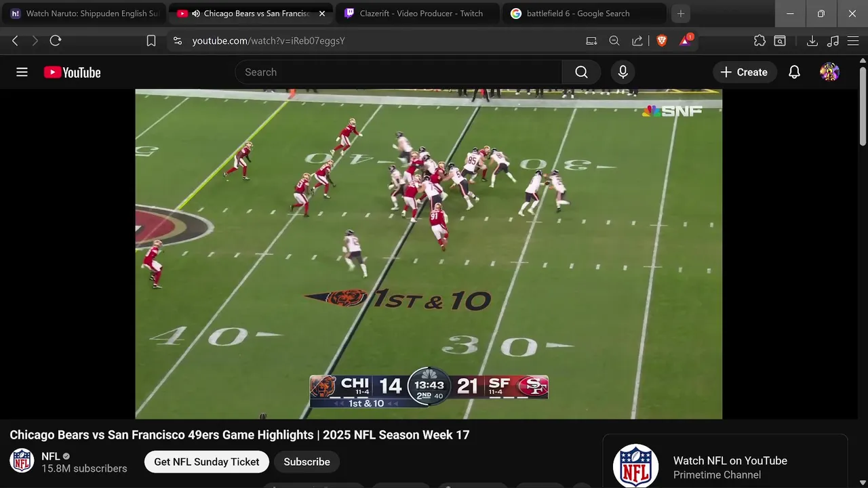Viewport: 868px width, 488px height.
Task: Click the video title text
Action: 239,434
